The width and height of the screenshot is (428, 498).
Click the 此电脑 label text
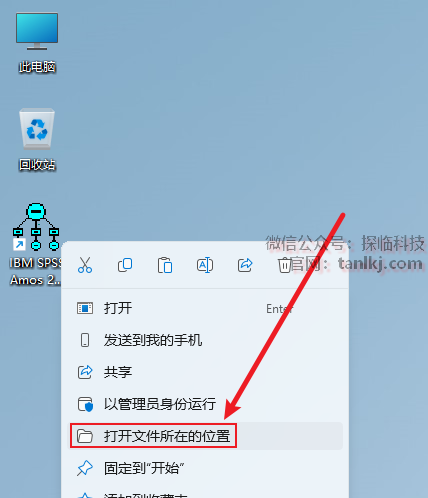(x=37, y=67)
